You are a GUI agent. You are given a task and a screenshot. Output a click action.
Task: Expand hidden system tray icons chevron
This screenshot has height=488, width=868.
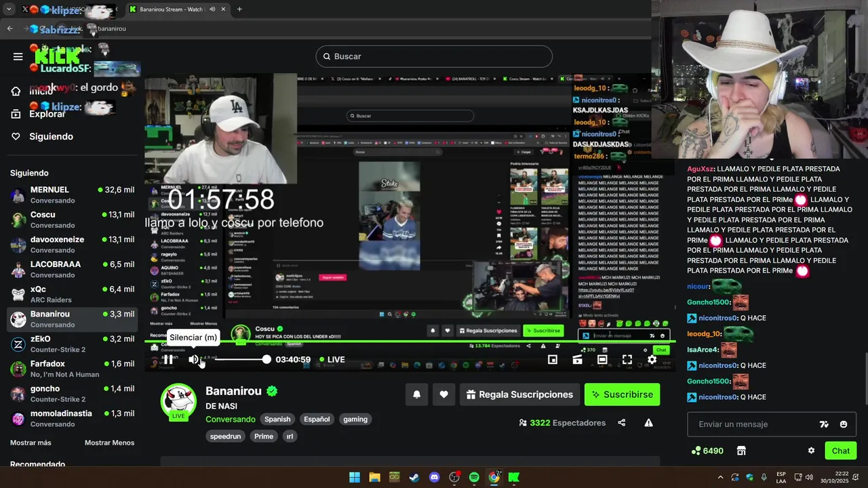pos(720,477)
